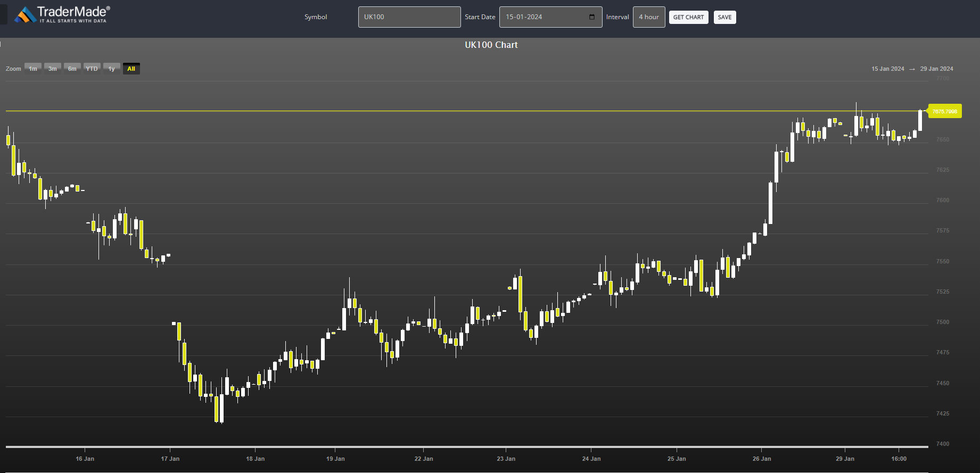
Task: Click the 7550 price axis label
Action: [943, 261]
